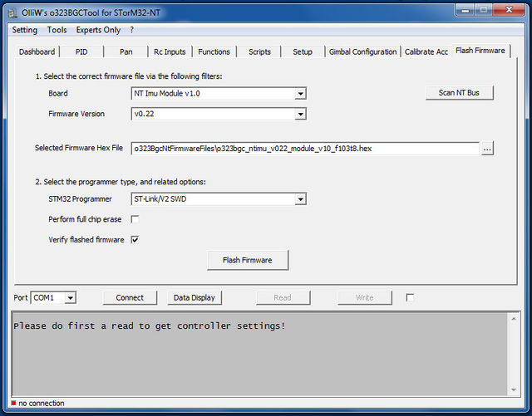Open the Calibrate Acc tab
The width and height of the screenshot is (532, 416).
(426, 51)
